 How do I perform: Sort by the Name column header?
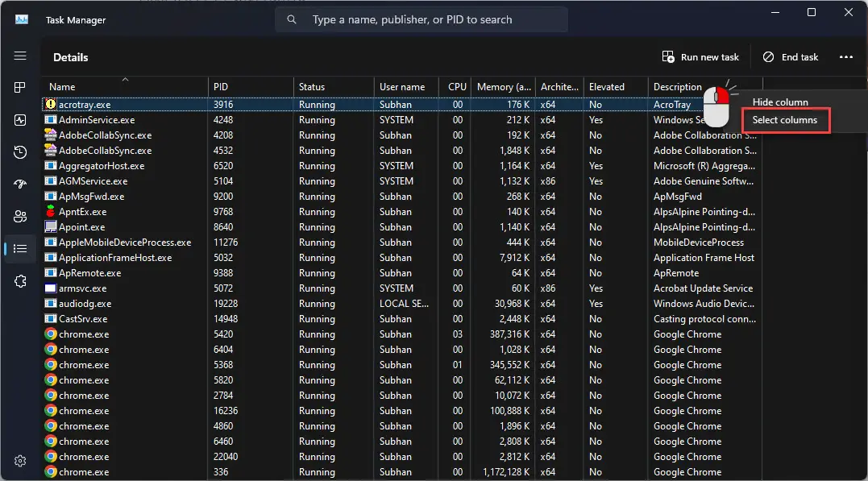125,86
